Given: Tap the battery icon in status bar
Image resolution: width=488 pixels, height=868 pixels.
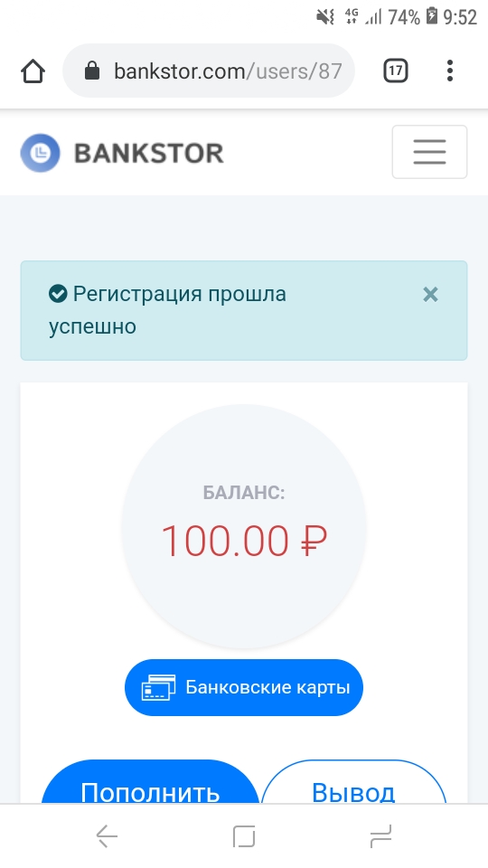Looking at the screenshot, I should pos(432,16).
